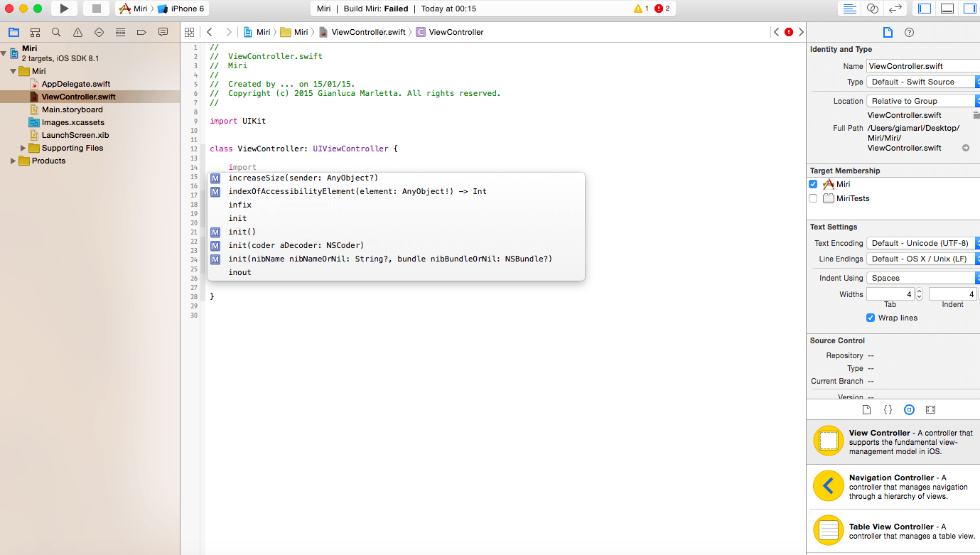Select init() from autocomplete list
Screen dimensions: 980x555
[242, 232]
